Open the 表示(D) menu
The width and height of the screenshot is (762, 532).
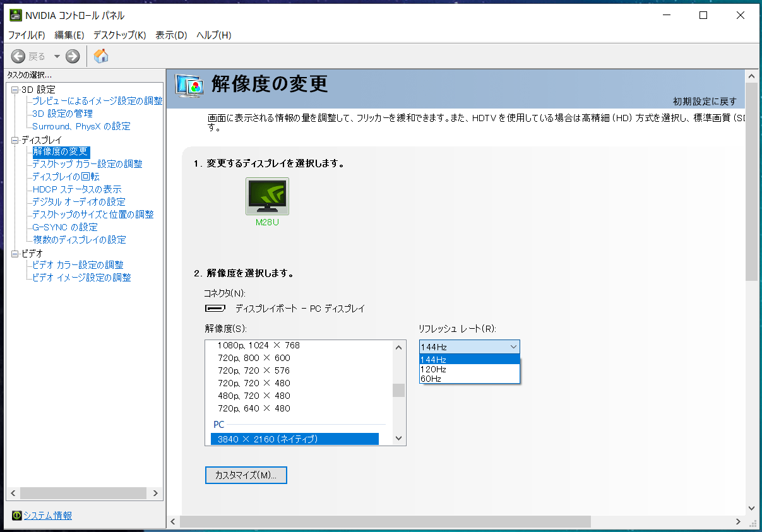172,35
